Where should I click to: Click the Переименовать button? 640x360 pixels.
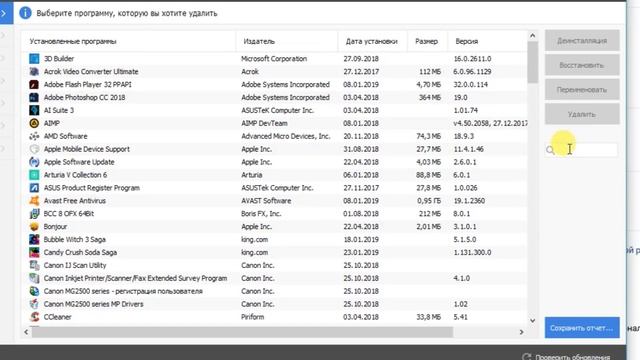click(x=582, y=89)
